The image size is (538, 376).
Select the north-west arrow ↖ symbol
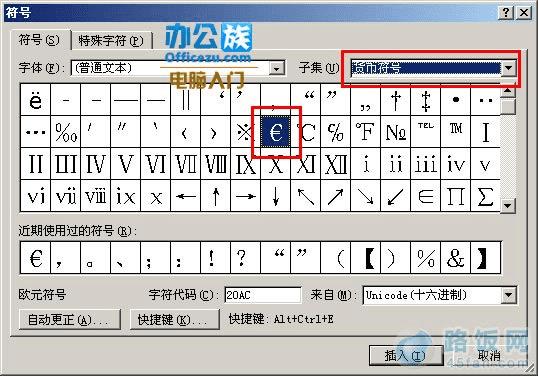tap(306, 196)
